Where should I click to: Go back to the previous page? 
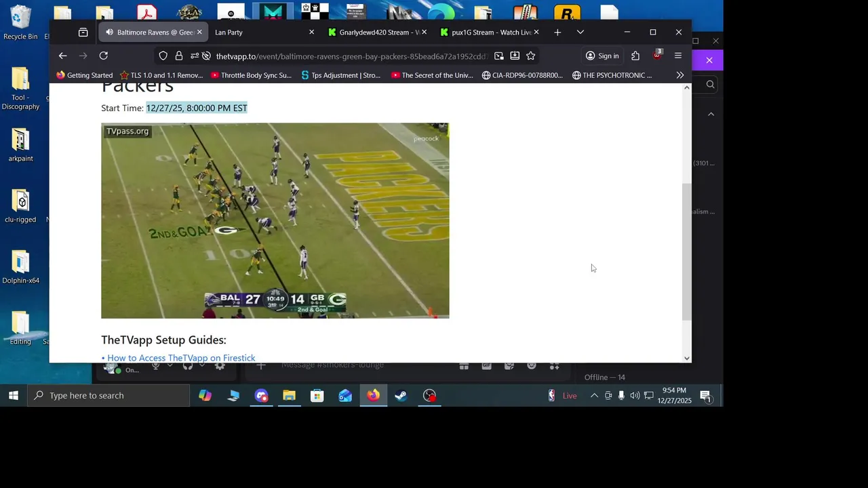62,56
